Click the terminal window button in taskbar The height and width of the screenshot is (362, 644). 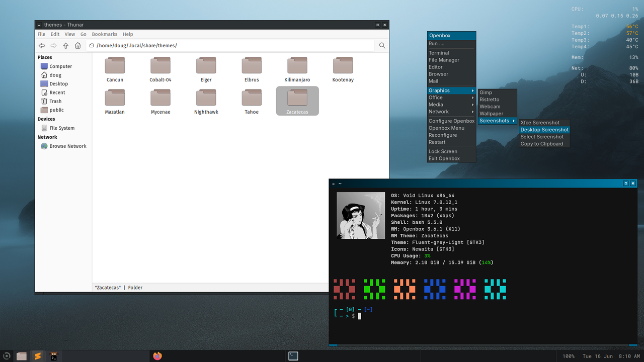point(293,356)
